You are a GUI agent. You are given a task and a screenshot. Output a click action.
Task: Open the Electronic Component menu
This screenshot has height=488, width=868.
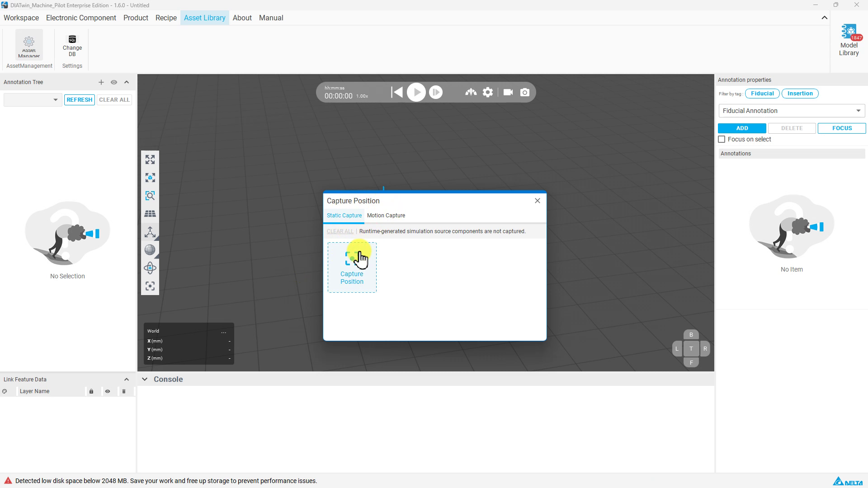pos(81,18)
